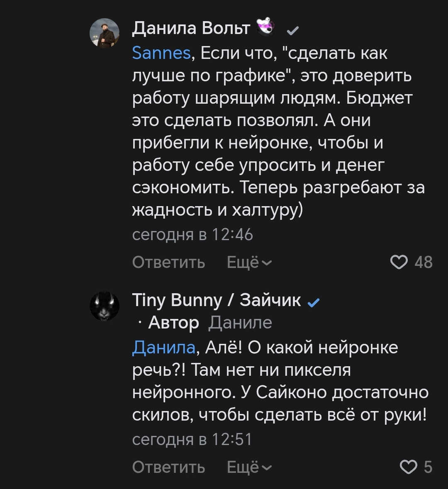
Task: Click the gray checkmark next to Данила Вольт
Action: pyautogui.click(x=293, y=31)
